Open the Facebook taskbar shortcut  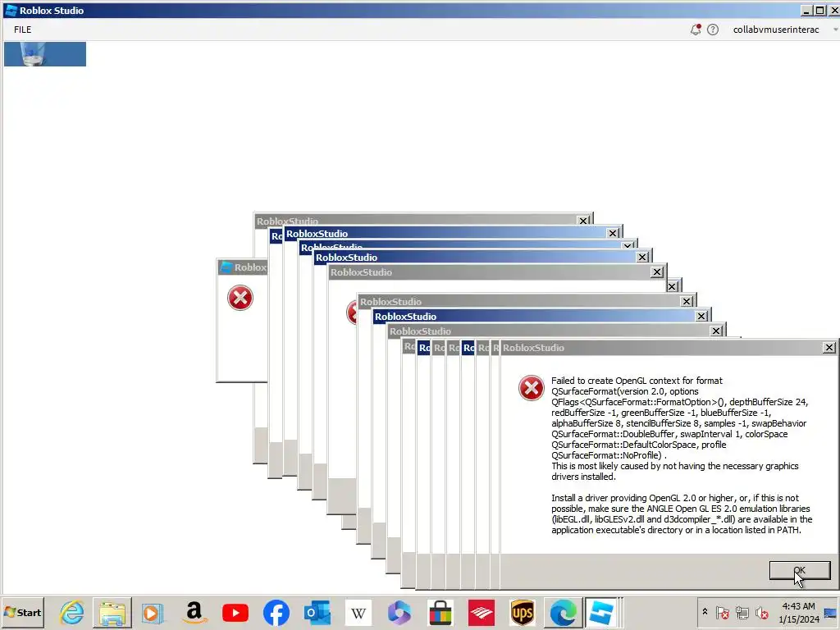tap(276, 612)
